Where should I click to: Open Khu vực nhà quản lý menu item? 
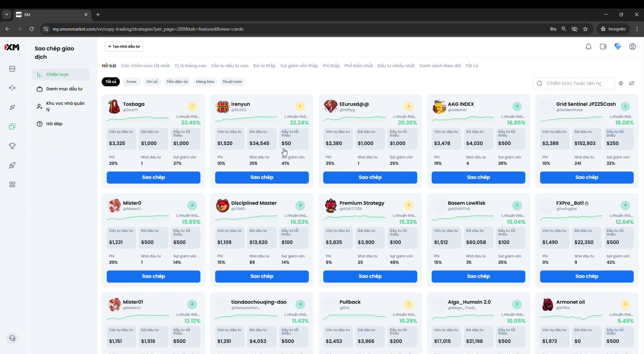[x=60, y=106]
